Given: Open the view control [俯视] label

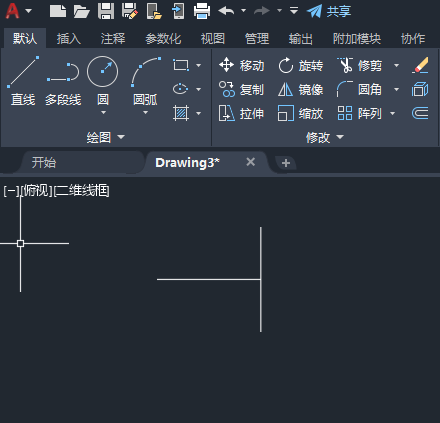Looking at the screenshot, I should 37,191.
